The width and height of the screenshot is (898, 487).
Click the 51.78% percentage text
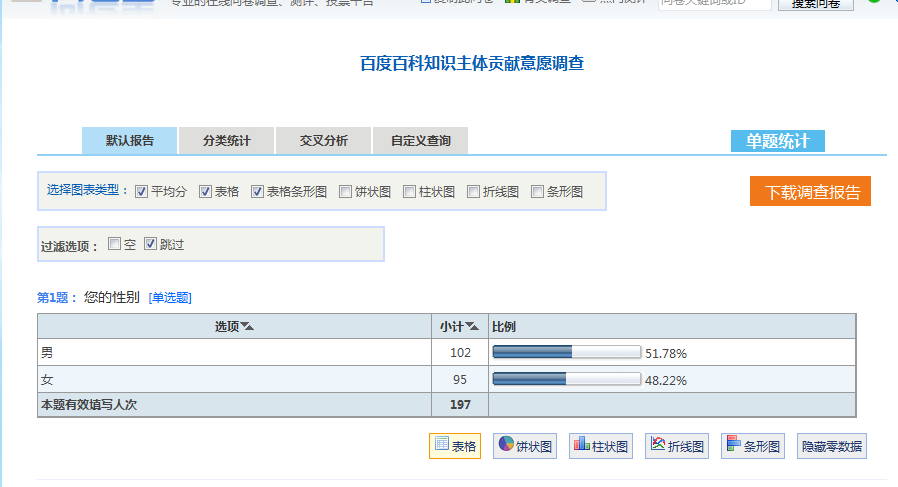[665, 354]
